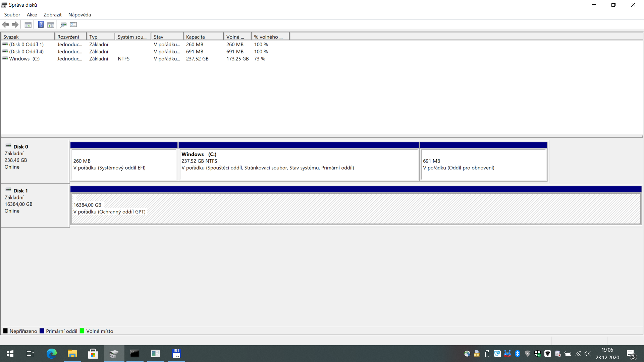This screenshot has height=362, width=644.
Task: Toggle the action pane toolbar icon
Action: (51, 24)
